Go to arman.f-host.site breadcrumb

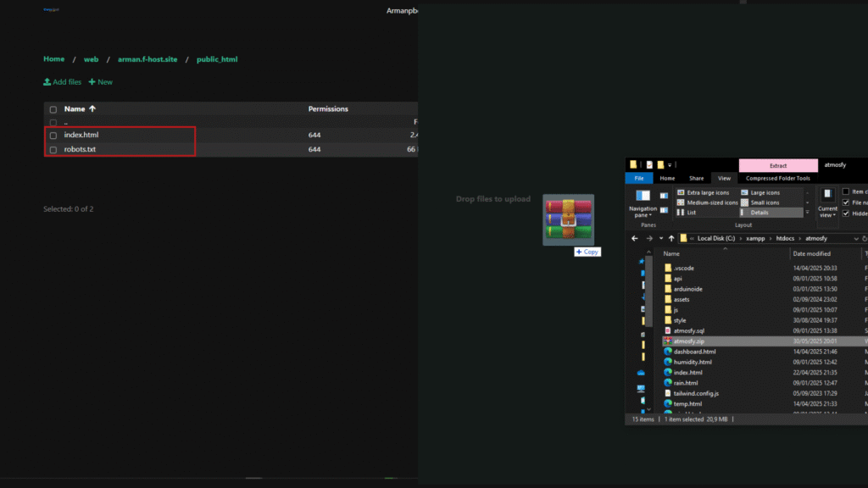click(x=142, y=60)
